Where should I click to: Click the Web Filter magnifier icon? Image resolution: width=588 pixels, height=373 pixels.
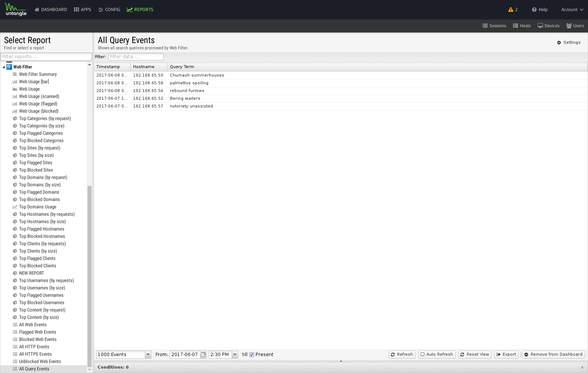(x=9, y=67)
